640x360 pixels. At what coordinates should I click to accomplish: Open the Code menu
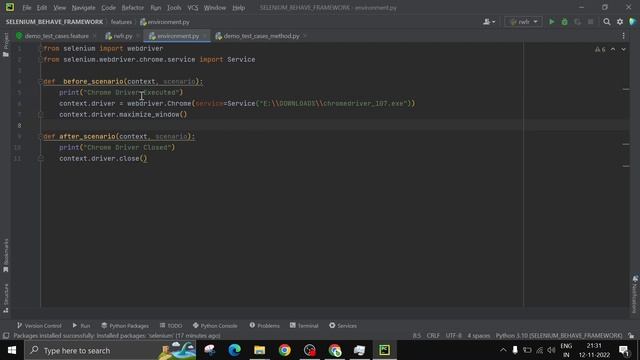(x=108, y=8)
